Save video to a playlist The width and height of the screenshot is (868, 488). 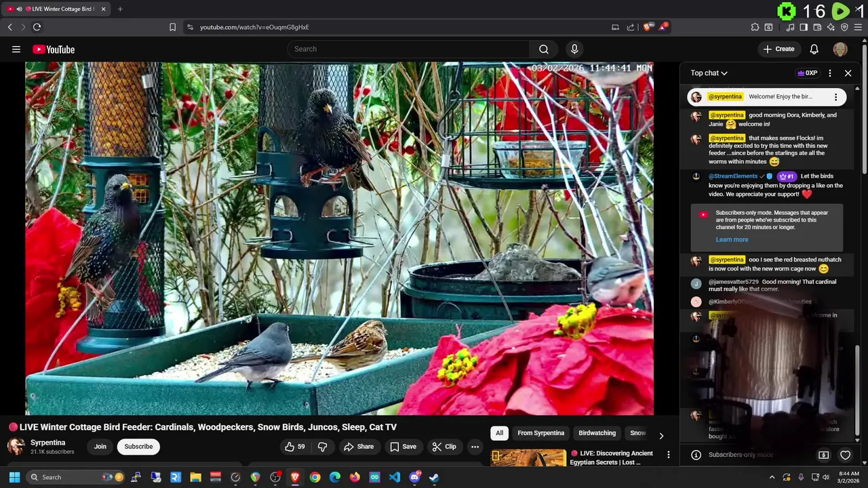pos(403,447)
